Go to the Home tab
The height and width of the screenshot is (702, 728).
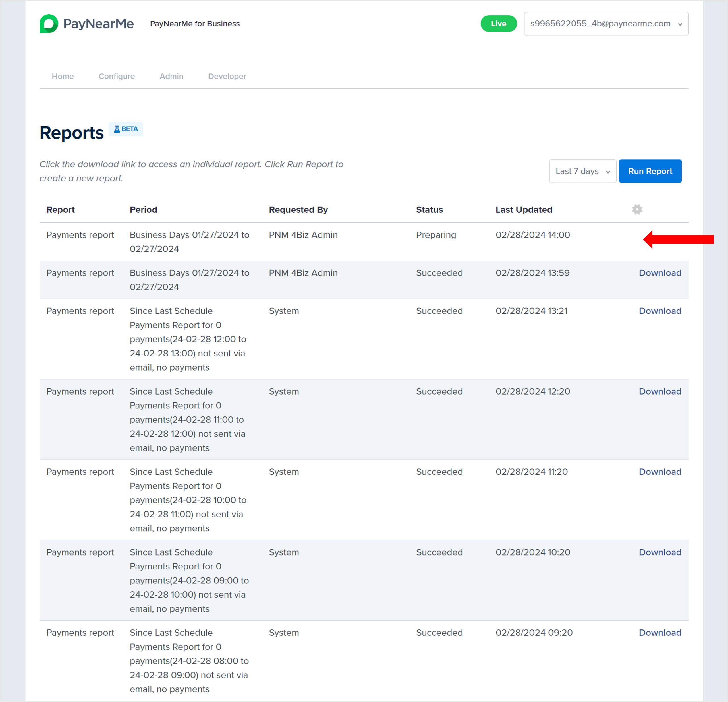coord(63,76)
